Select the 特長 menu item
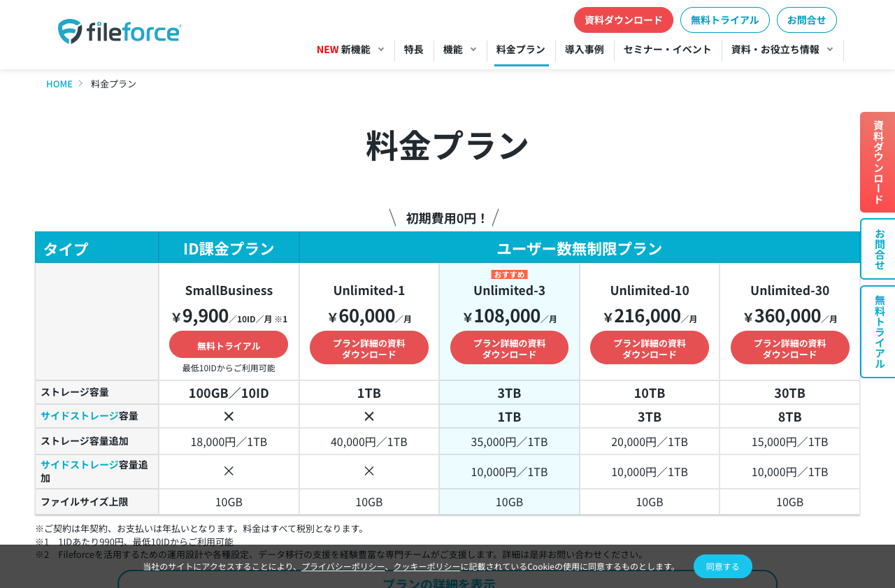The height and width of the screenshot is (588, 895). pos(414,50)
